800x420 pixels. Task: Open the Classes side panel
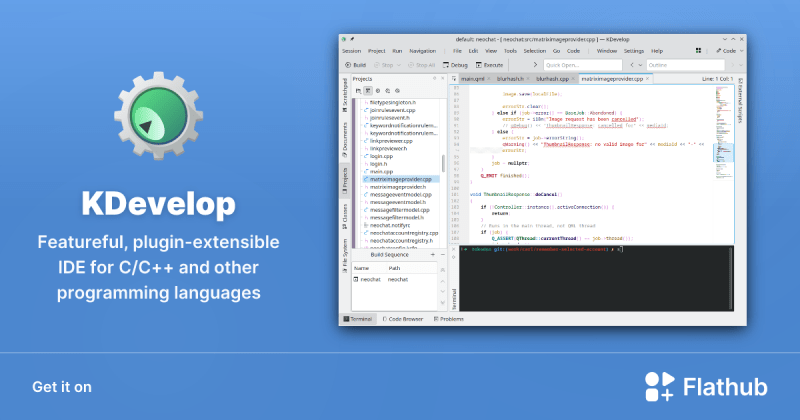(x=345, y=216)
